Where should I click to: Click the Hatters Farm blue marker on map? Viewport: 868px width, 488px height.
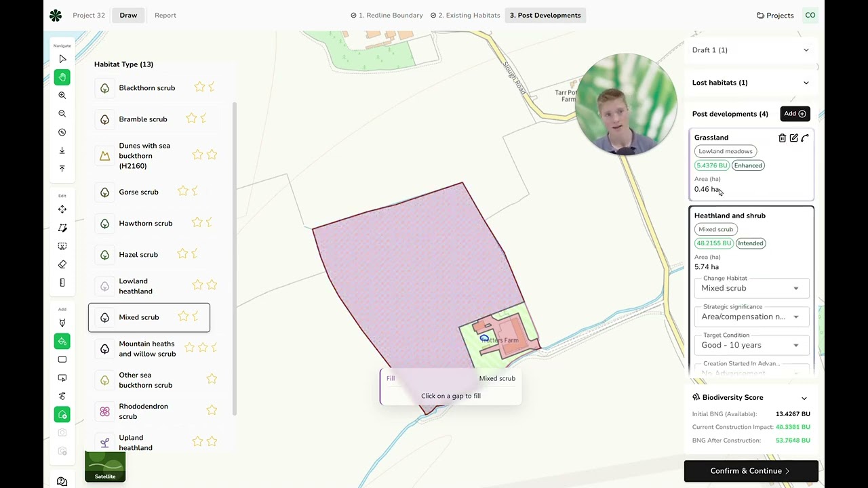tap(484, 338)
